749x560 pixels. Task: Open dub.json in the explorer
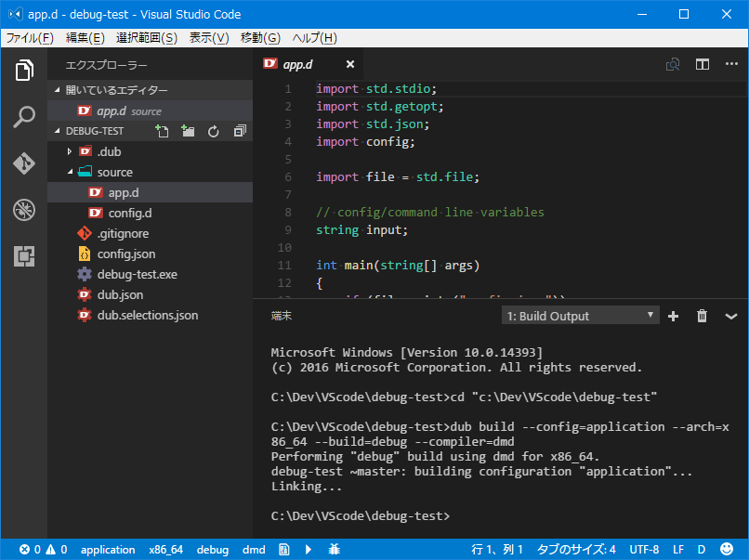(x=151, y=295)
